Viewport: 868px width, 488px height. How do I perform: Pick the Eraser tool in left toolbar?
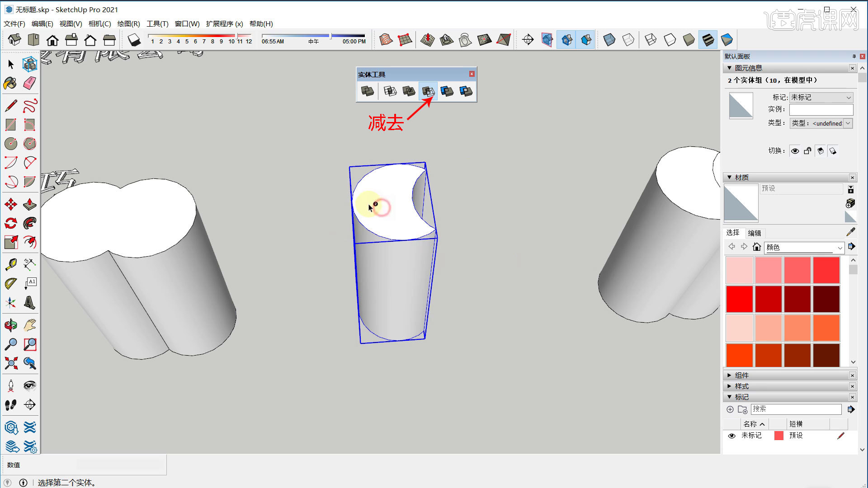tap(30, 83)
